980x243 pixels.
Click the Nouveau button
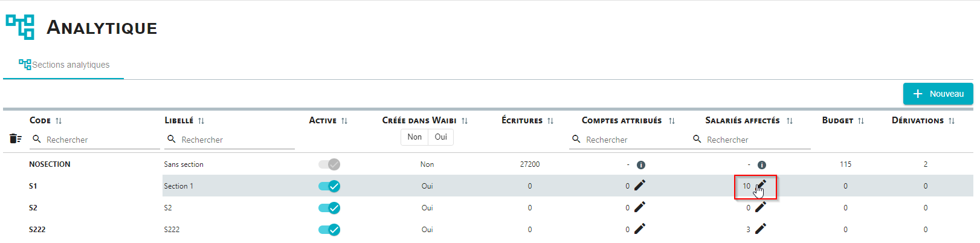938,94
